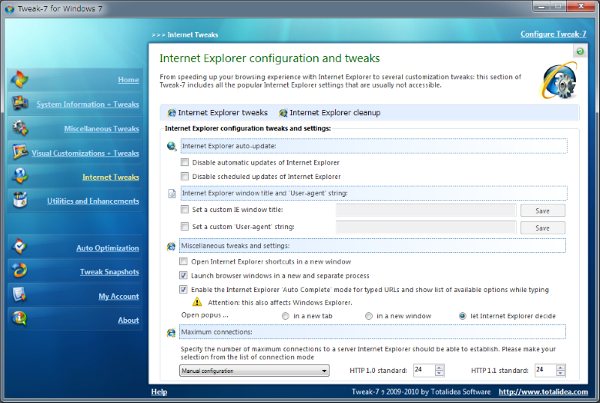600x403 pixels.
Task: Go to Miscellaneous Tweaks section
Action: pyautogui.click(x=101, y=129)
